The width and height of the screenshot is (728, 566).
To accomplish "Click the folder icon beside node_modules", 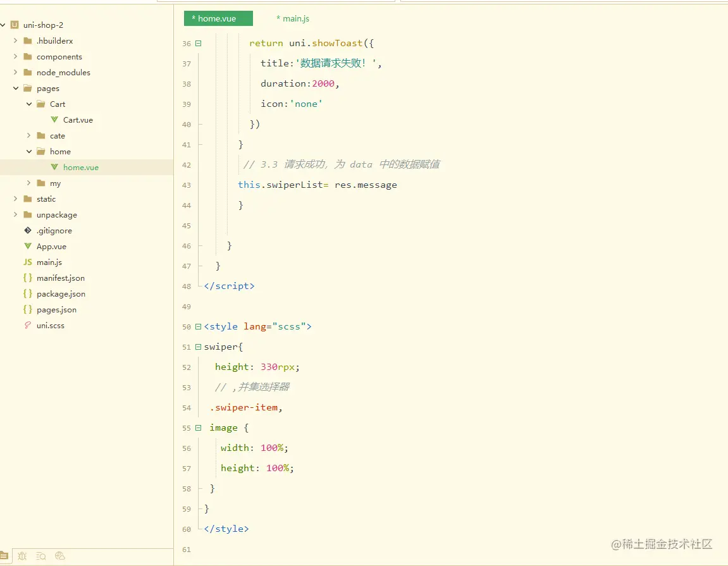I will (28, 73).
